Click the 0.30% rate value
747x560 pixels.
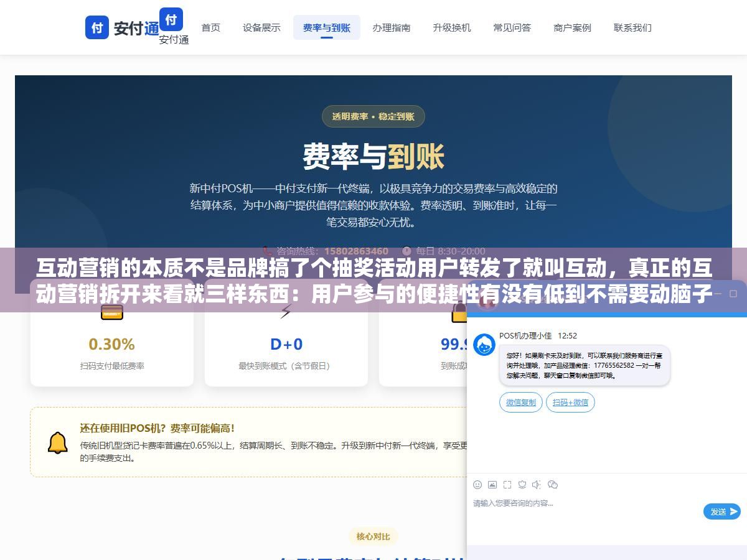click(x=112, y=344)
